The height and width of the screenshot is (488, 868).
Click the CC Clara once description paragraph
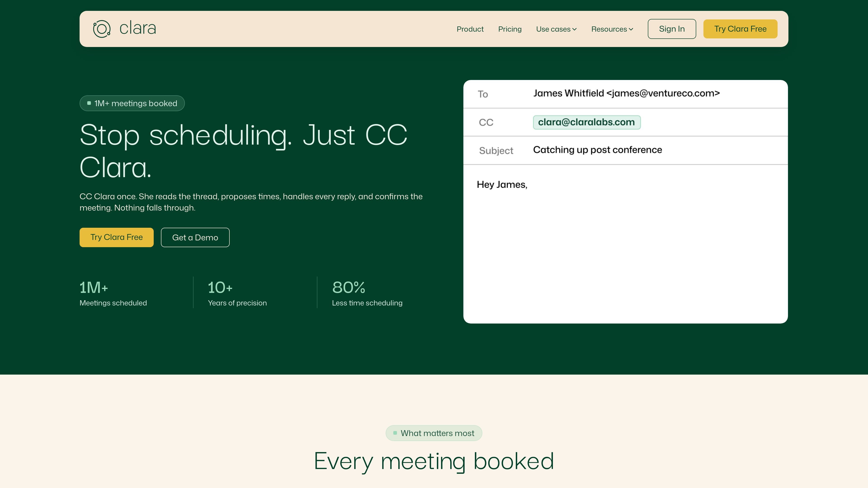tap(251, 202)
